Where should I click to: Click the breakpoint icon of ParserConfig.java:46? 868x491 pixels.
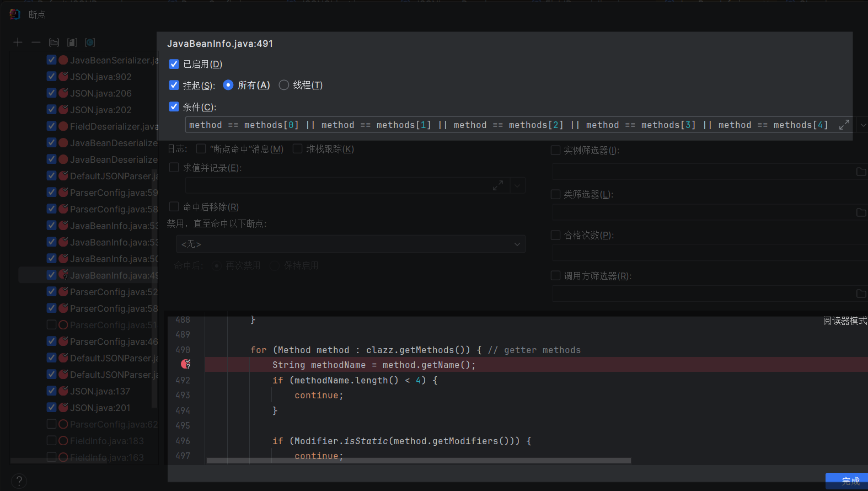pyautogui.click(x=63, y=341)
